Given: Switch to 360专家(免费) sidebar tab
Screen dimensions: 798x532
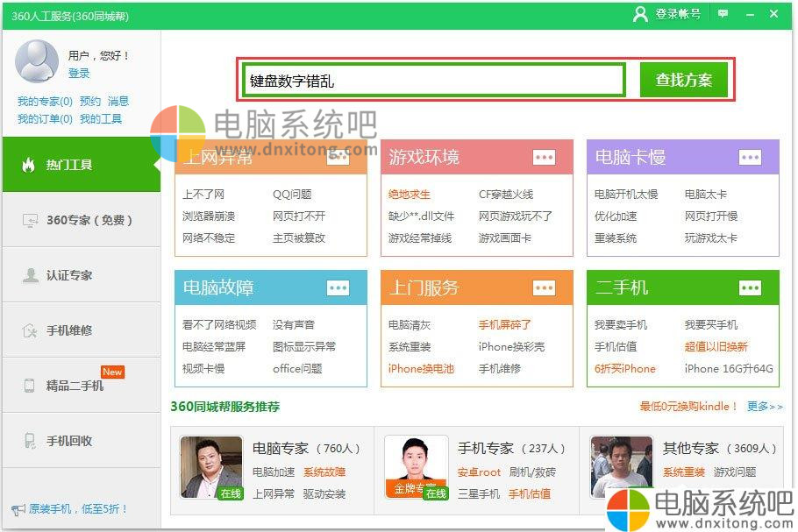Looking at the screenshot, I should [x=82, y=220].
